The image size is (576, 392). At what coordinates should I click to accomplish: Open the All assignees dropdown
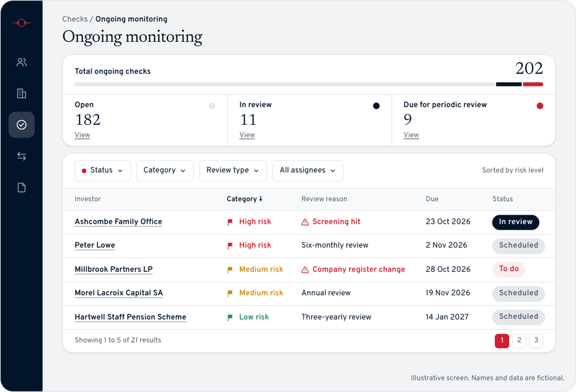pos(308,171)
